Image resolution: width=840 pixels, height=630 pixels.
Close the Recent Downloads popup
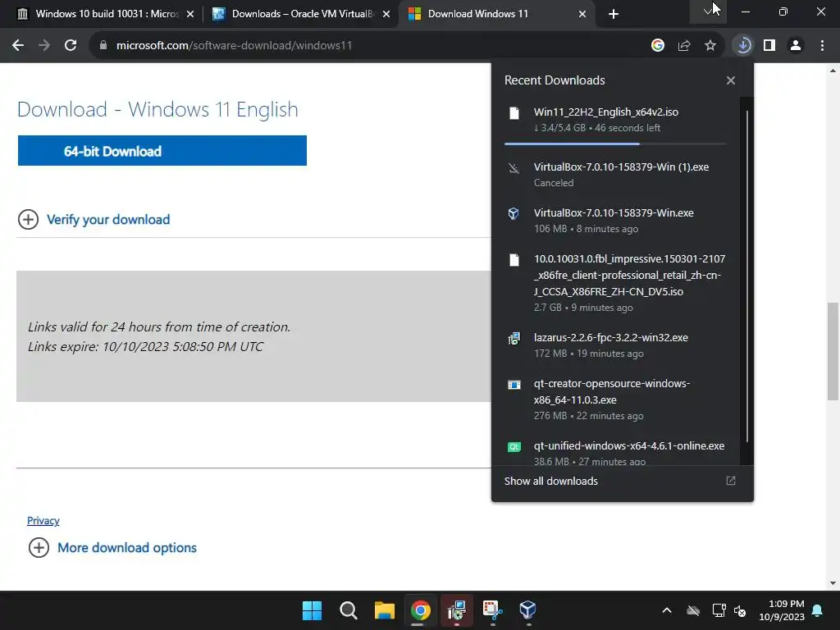point(731,80)
